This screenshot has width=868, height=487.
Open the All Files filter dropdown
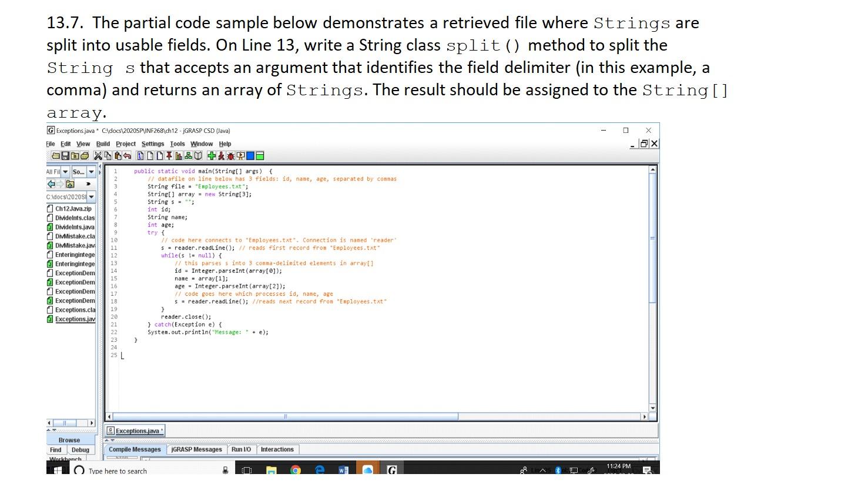click(58, 172)
